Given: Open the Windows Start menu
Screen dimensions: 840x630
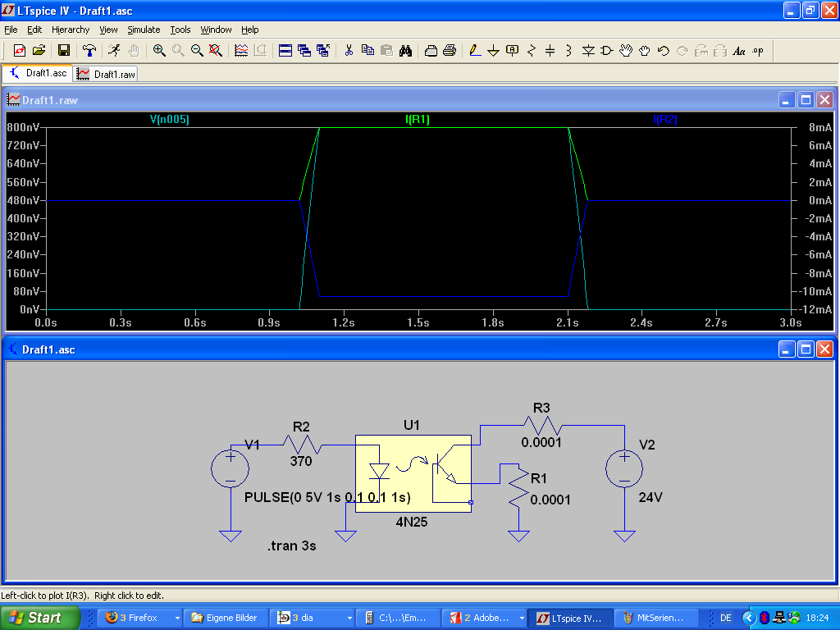Looking at the screenshot, I should tap(39, 618).
